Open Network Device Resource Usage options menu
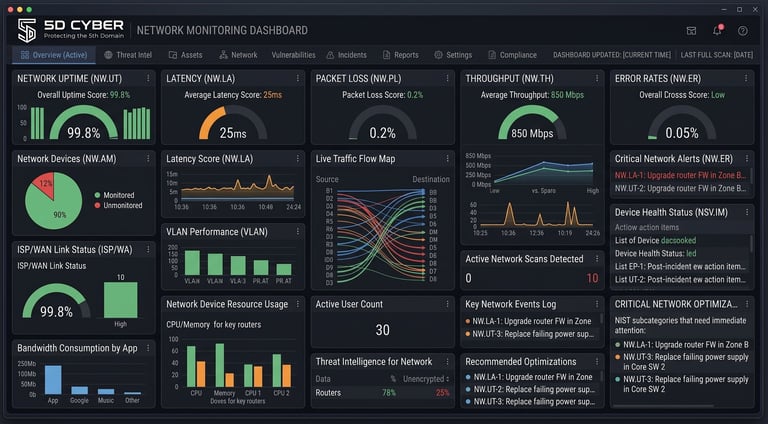 click(297, 304)
